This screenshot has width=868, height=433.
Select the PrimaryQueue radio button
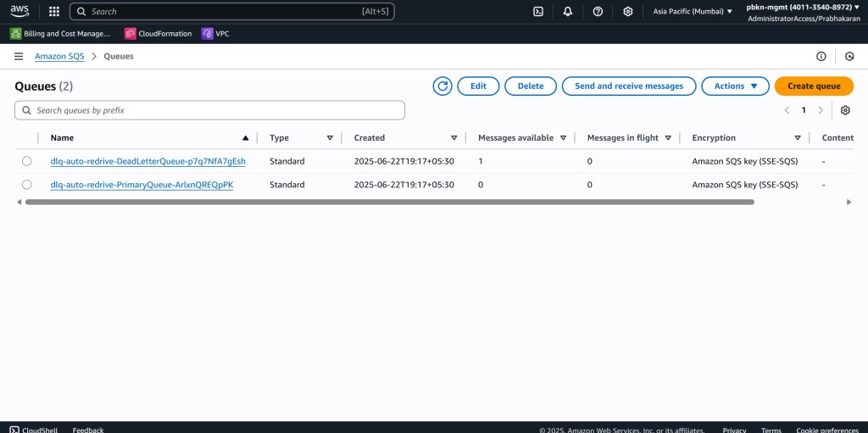click(x=27, y=185)
